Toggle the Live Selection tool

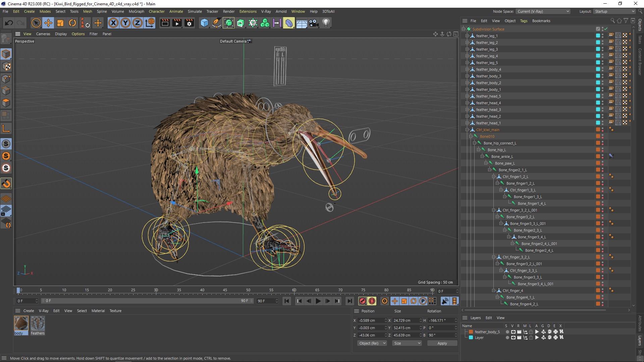35,22
